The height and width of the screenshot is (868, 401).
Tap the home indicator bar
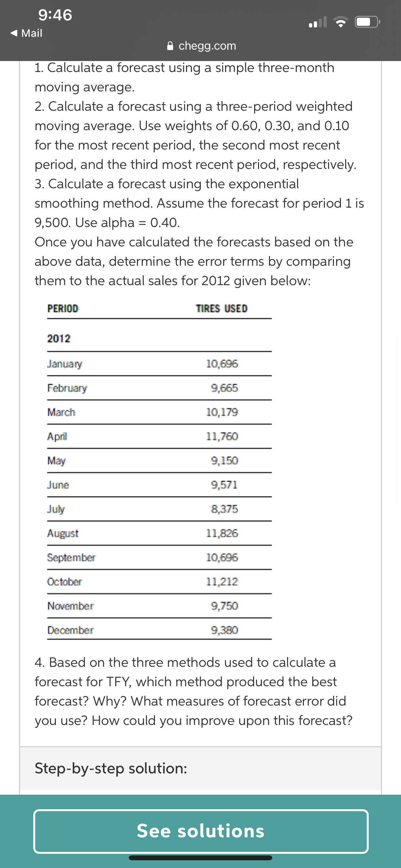[200, 858]
